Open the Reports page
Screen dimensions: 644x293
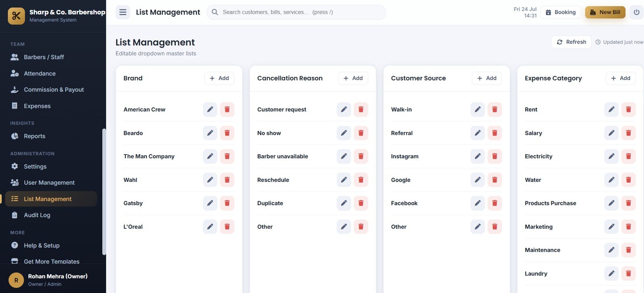coord(51,136)
